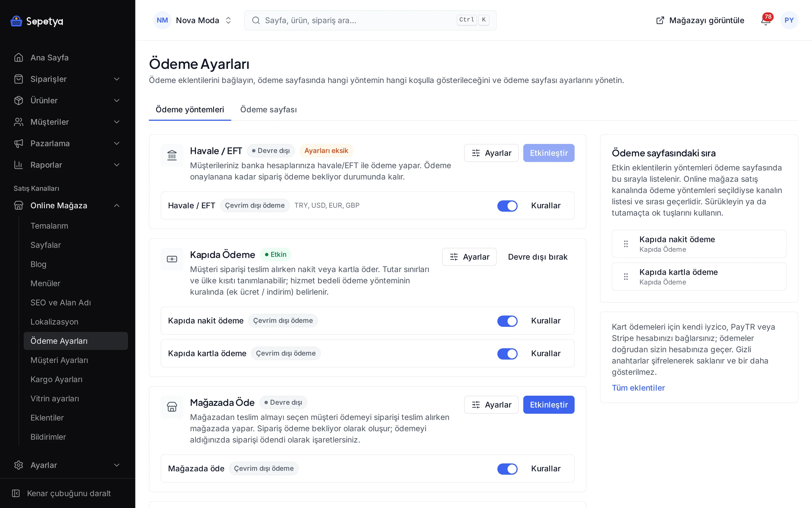812x508 pixels.
Task: Click Devre dışı bırak for Kapıda Ödeme
Action: (x=538, y=257)
